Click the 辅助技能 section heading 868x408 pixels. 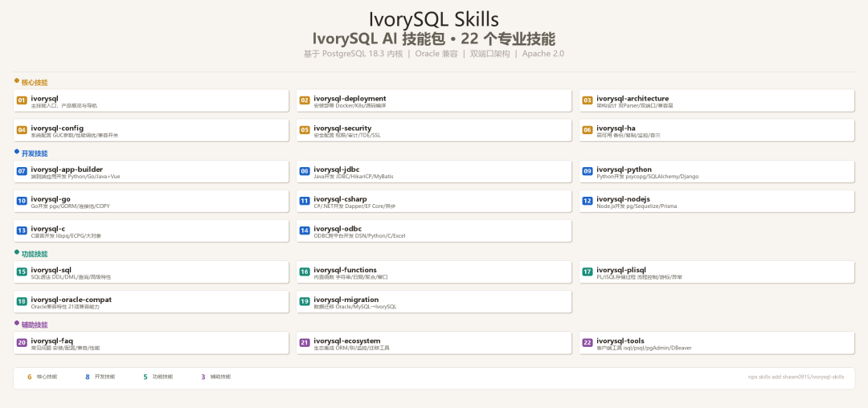tap(35, 324)
